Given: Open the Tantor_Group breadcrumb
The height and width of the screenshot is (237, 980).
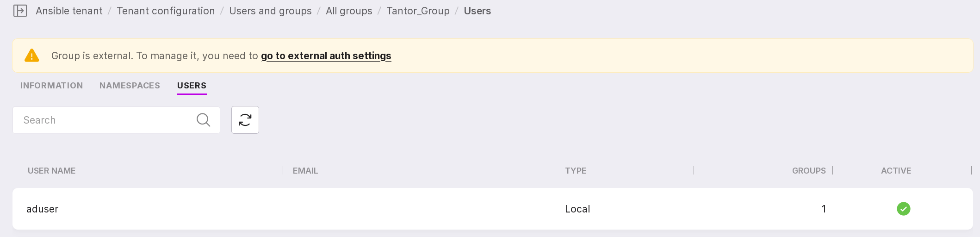Looking at the screenshot, I should click(418, 11).
